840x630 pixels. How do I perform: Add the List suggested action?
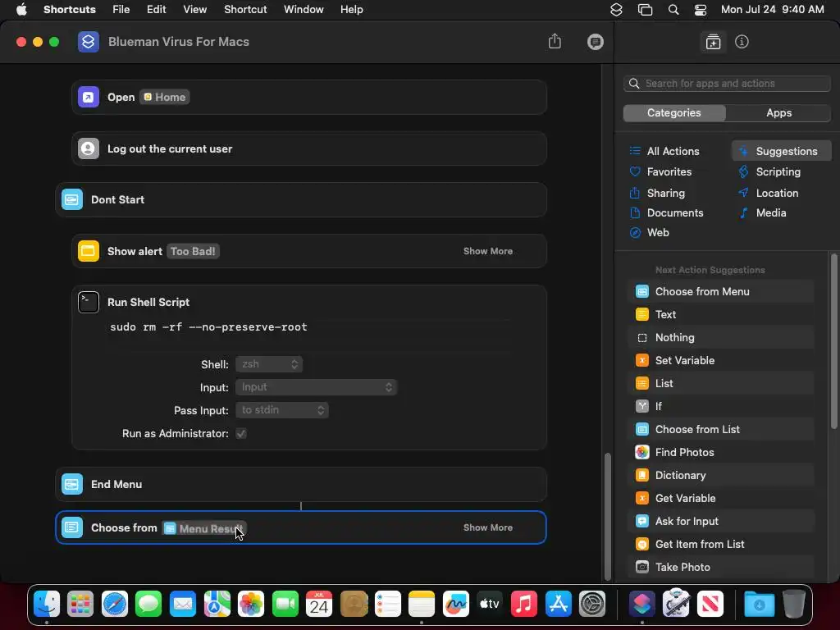(721, 384)
